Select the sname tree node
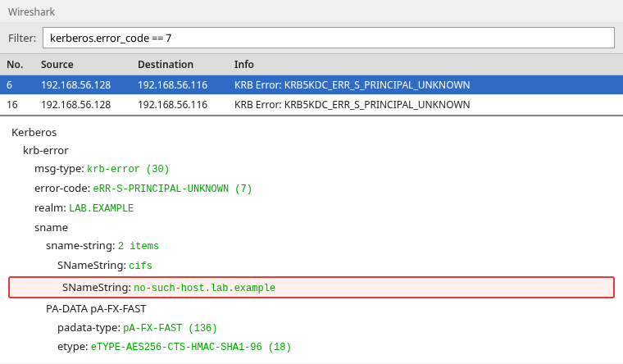 click(x=52, y=228)
